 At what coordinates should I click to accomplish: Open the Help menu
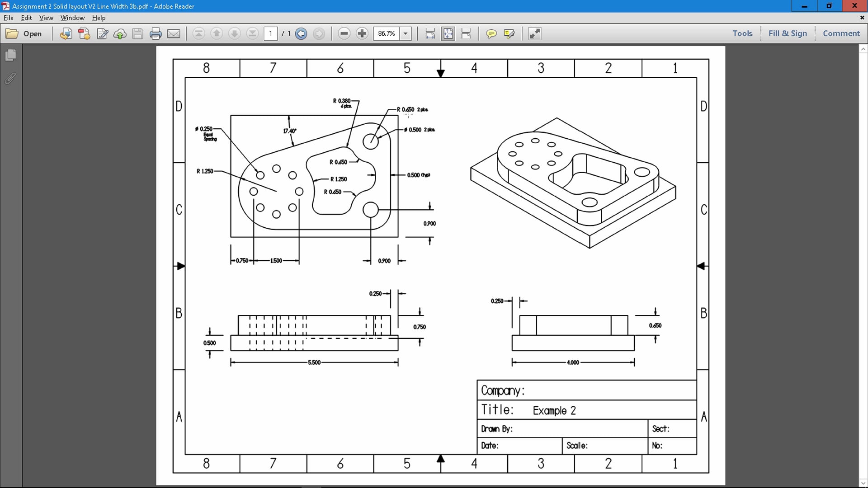tap(99, 18)
